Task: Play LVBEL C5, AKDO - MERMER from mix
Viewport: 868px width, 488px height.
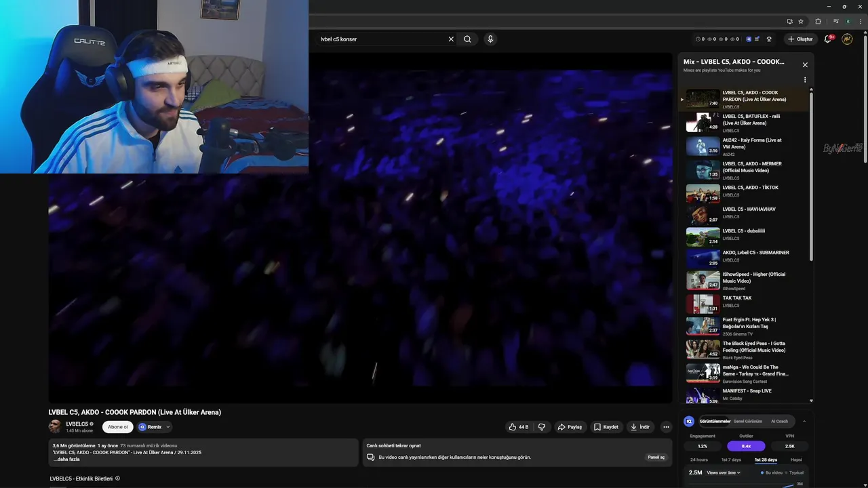Action: (x=745, y=170)
